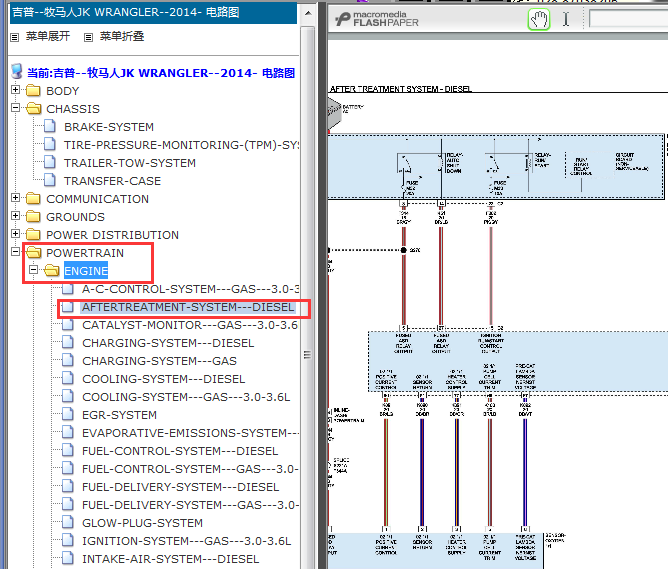
Task: Open TIRE-PRESSURE-MONITORING-(TPM) document
Action: point(181,145)
